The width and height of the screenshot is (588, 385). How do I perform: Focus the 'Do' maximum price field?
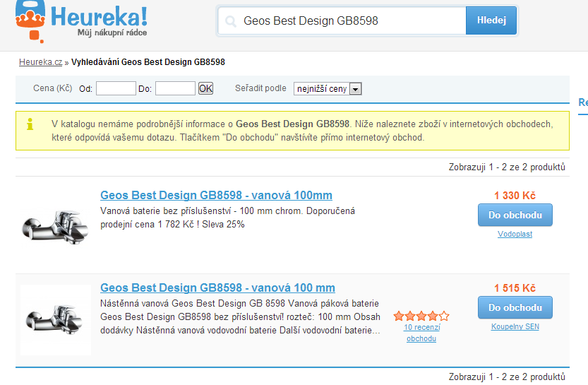click(175, 88)
